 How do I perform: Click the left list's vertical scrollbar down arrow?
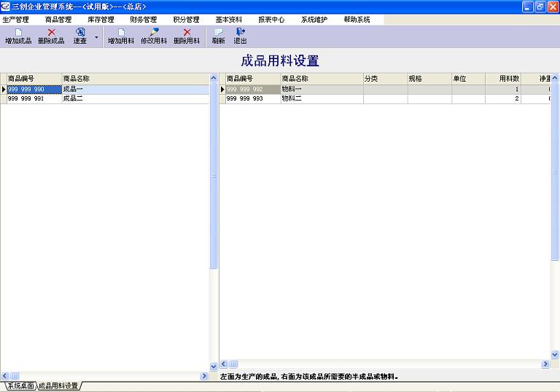click(214, 366)
